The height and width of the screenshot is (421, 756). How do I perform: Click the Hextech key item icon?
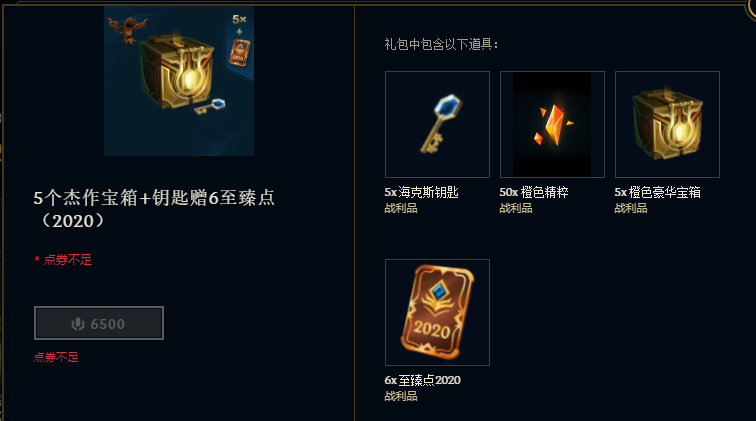point(437,124)
